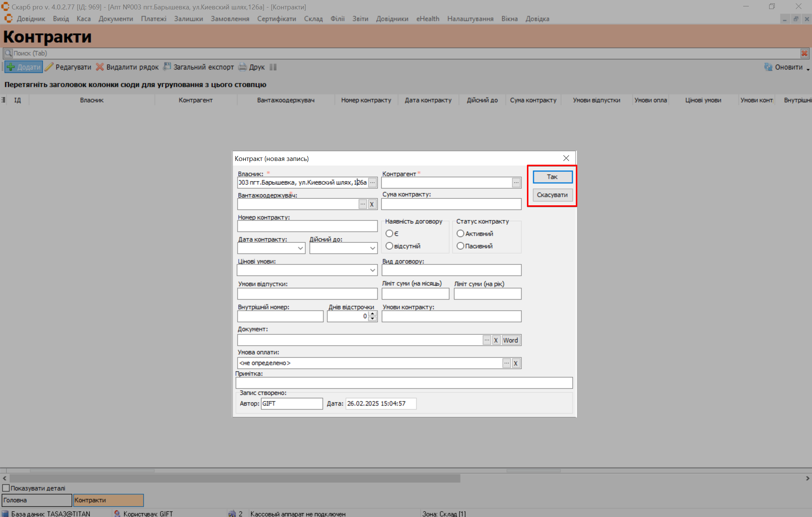Select Пасивний contract status
812x517 pixels.
pyautogui.click(x=460, y=246)
